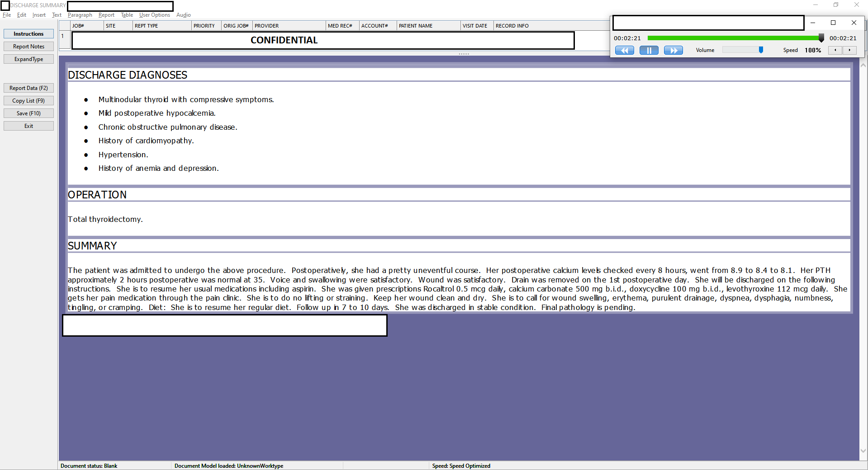The image size is (868, 470).
Task: Click the Exit button
Action: 28,126
